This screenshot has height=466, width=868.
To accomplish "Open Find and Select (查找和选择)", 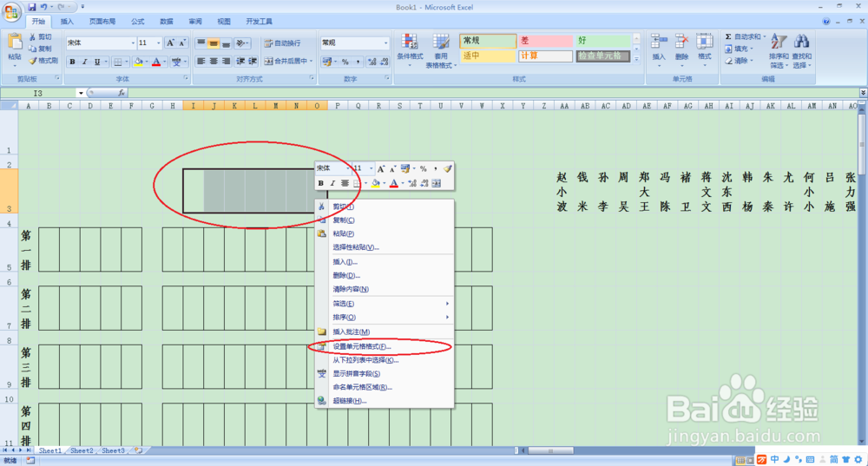I will 801,51.
